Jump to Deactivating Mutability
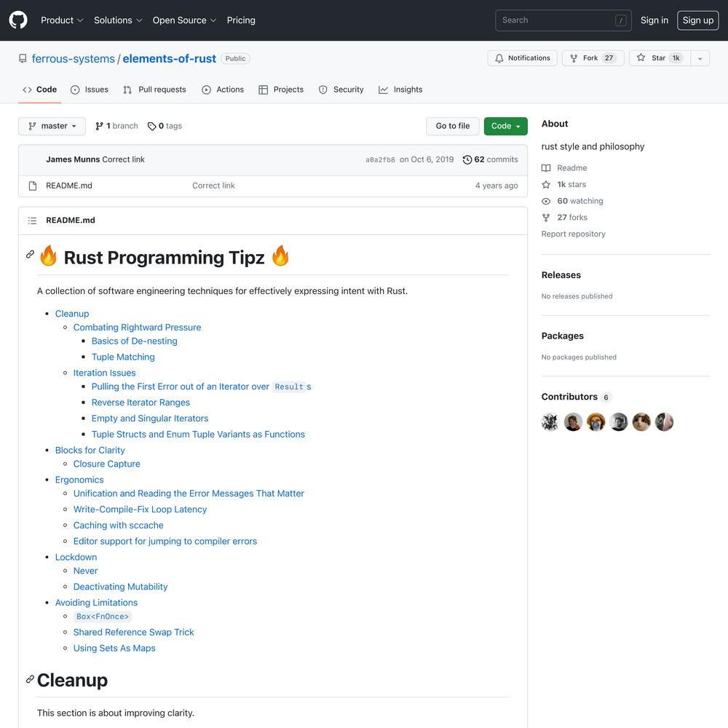The image size is (728, 728). click(x=121, y=587)
